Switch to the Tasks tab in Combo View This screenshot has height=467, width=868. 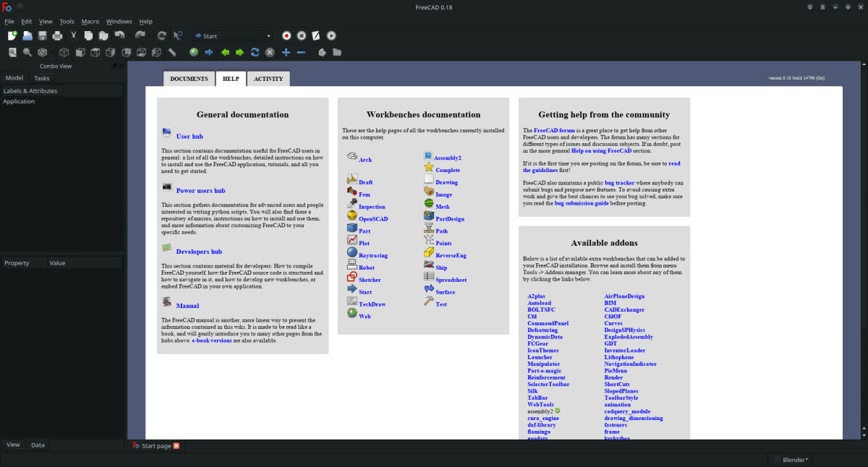pyautogui.click(x=42, y=78)
